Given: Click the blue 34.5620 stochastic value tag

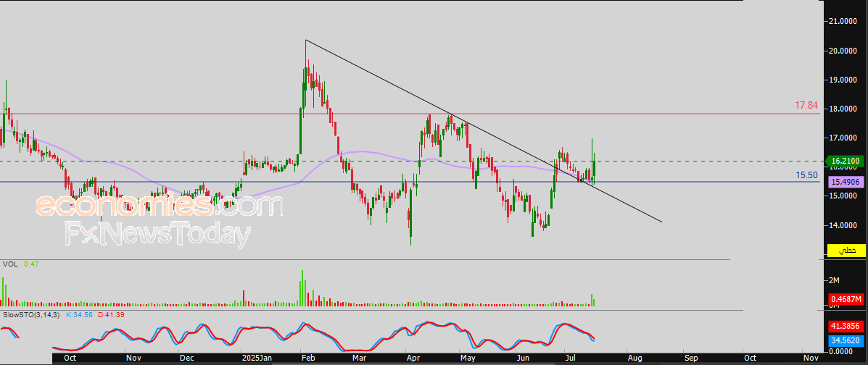Looking at the screenshot, I should pos(846,342).
